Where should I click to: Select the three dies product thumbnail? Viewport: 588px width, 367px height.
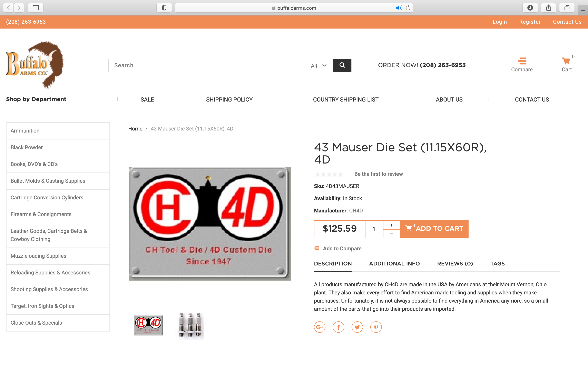tap(190, 325)
